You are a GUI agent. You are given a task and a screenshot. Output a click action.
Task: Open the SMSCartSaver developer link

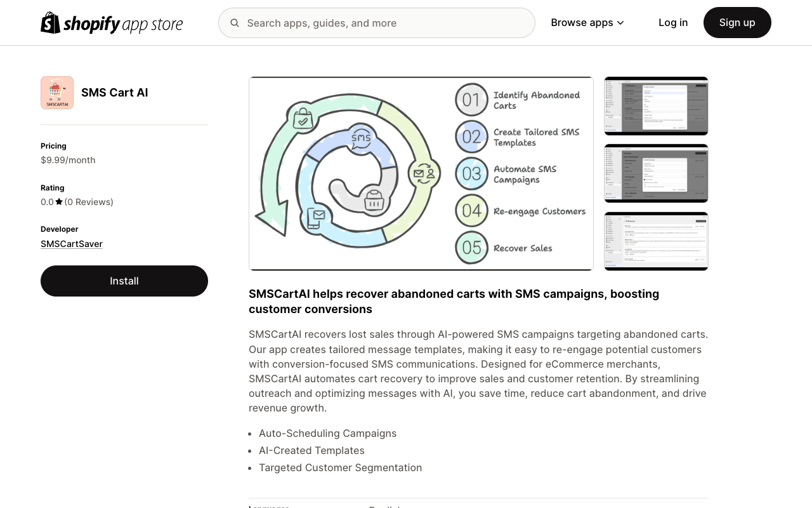pos(71,244)
